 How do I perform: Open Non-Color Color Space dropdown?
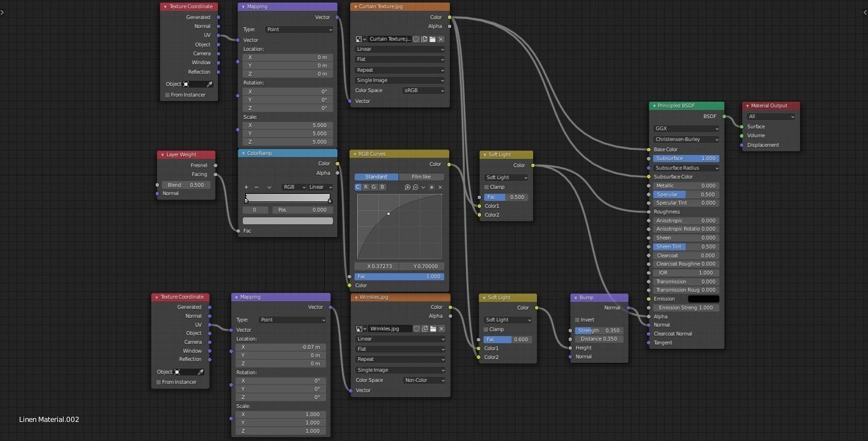(x=424, y=381)
